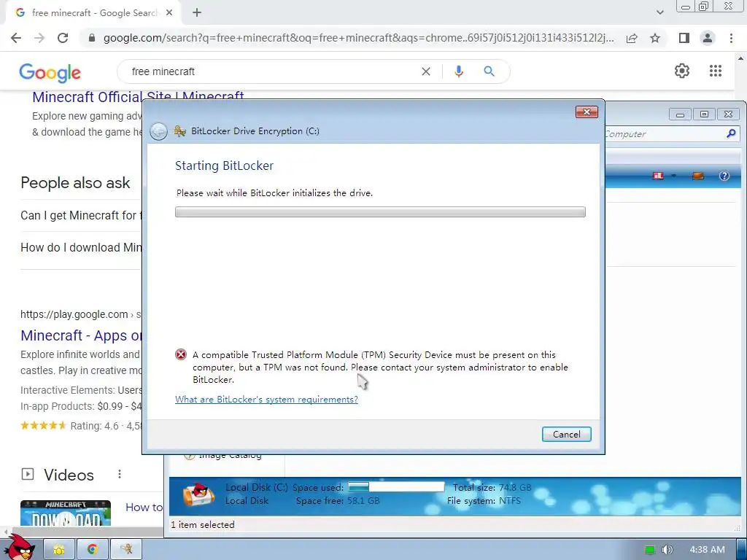Open Explorer view options dropdown arrow
The width and height of the screenshot is (747, 560).
[x=673, y=176]
